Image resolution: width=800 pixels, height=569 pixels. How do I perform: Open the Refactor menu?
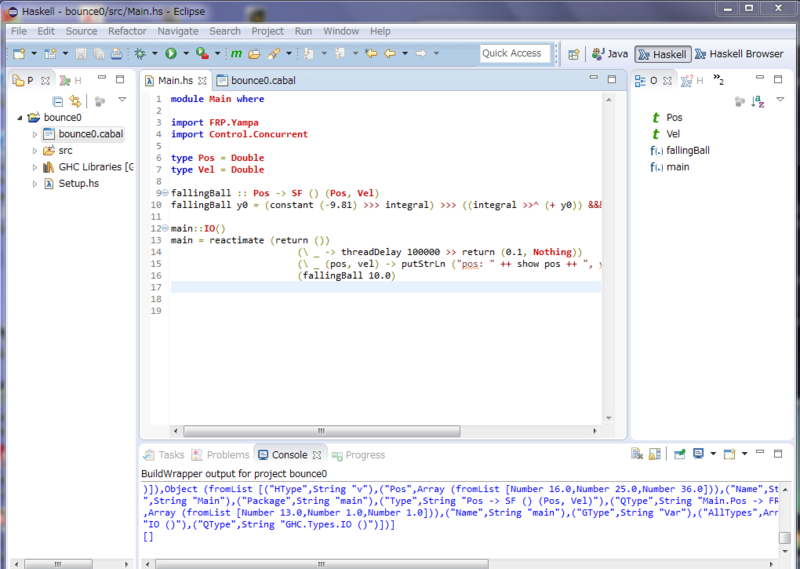(x=127, y=31)
